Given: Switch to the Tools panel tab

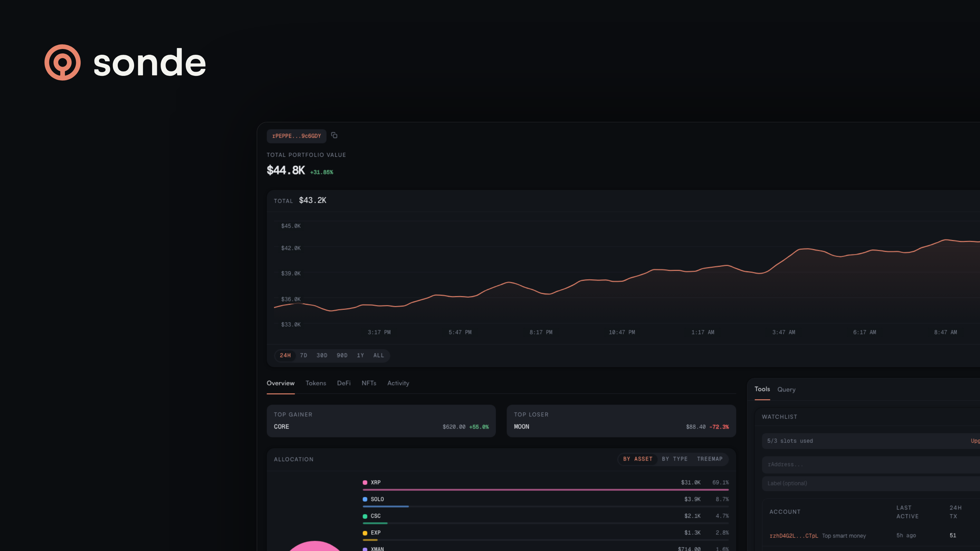Looking at the screenshot, I should 762,389.
